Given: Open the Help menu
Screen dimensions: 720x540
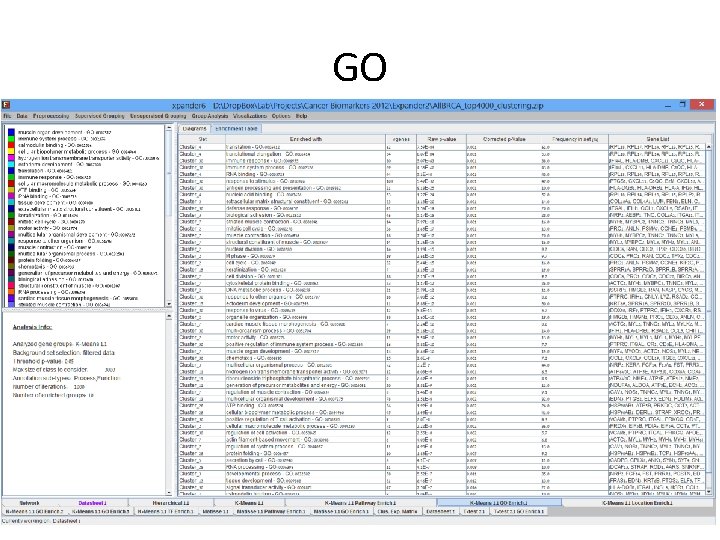Looking at the screenshot, I should coord(302,116).
